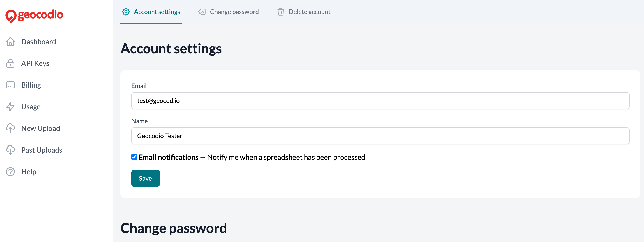
Task: Open the Delete account tab
Action: (x=310, y=12)
